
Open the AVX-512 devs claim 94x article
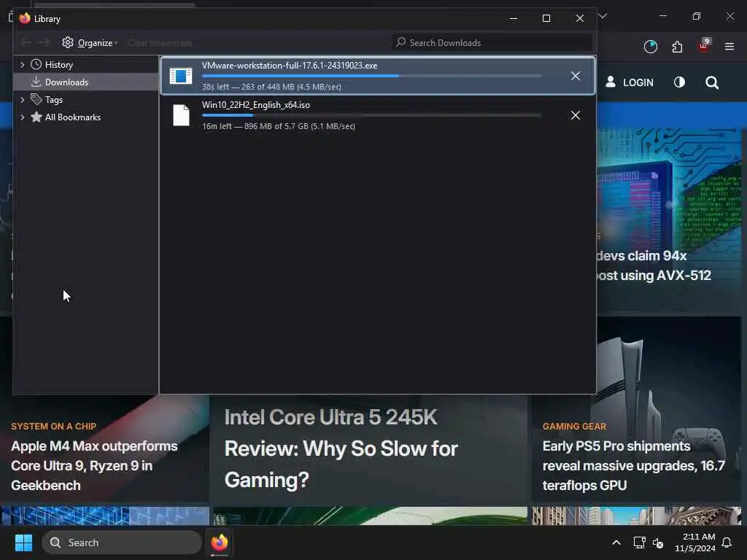(x=654, y=265)
